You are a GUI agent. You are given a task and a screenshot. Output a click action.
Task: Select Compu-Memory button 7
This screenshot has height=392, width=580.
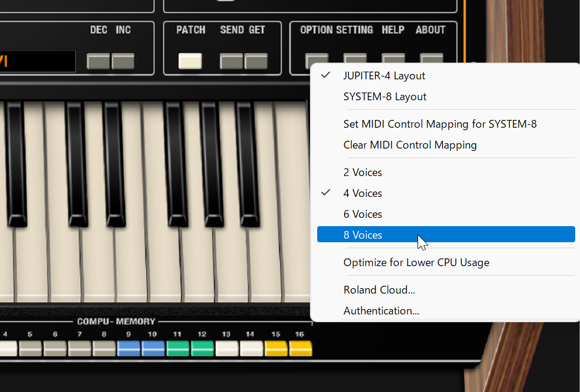[x=79, y=348]
